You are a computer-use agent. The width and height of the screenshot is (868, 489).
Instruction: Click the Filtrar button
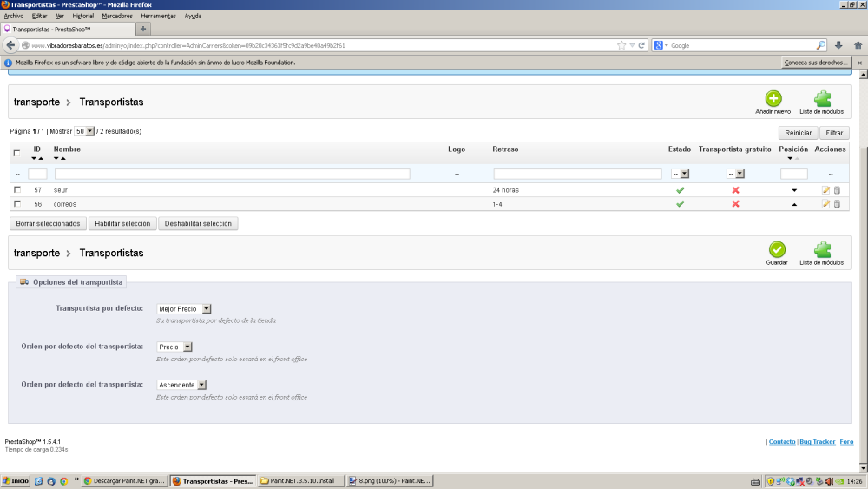pyautogui.click(x=834, y=133)
